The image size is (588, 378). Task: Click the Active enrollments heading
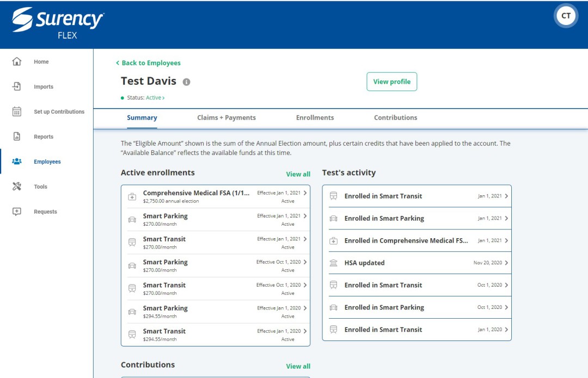click(157, 173)
